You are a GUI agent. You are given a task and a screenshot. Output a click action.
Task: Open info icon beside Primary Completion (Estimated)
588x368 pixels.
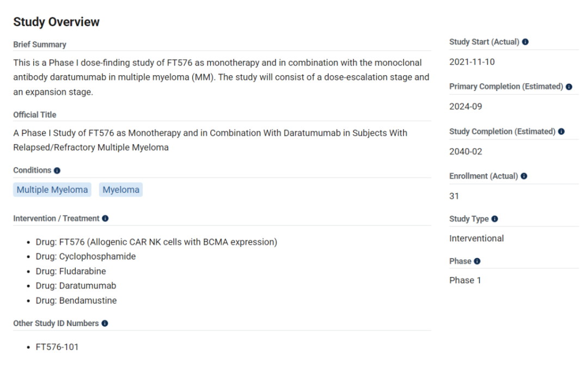(x=569, y=87)
